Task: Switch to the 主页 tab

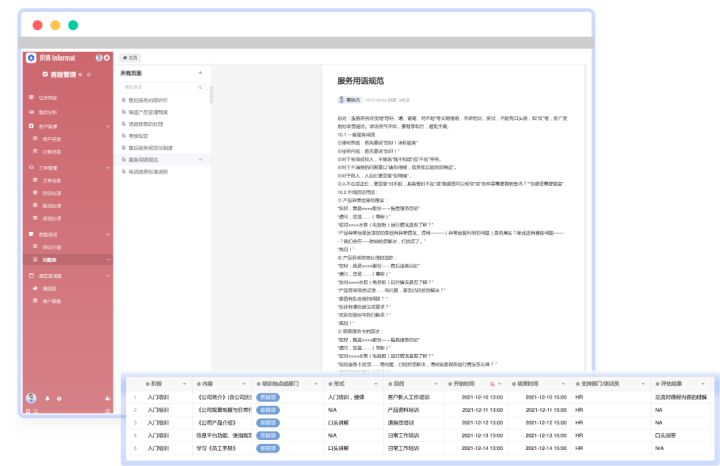Action: click(x=130, y=57)
